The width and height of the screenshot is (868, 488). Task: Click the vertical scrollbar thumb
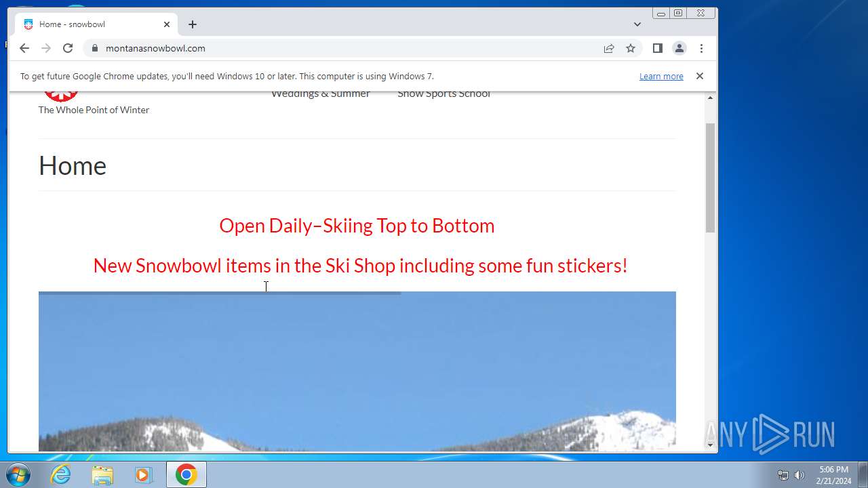tap(711, 178)
